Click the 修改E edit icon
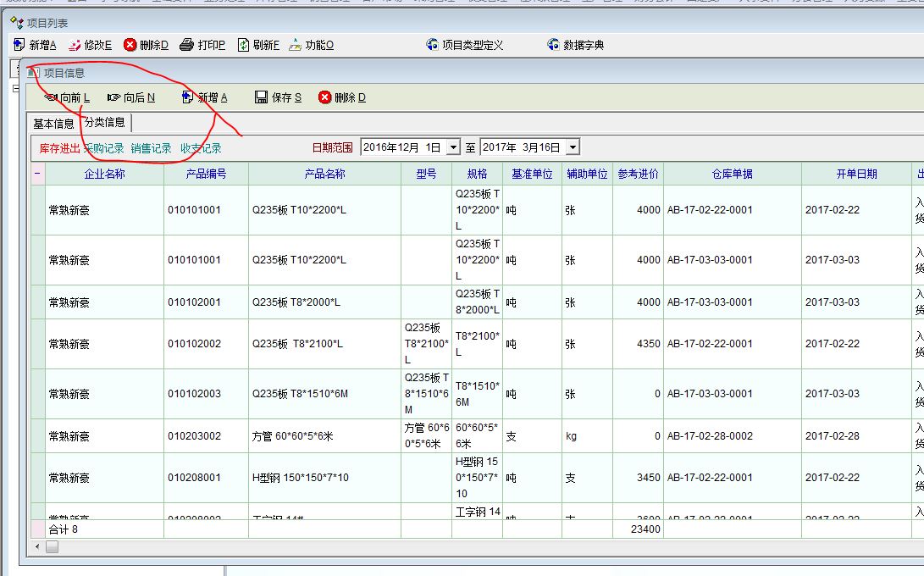924x576 pixels. [x=75, y=45]
